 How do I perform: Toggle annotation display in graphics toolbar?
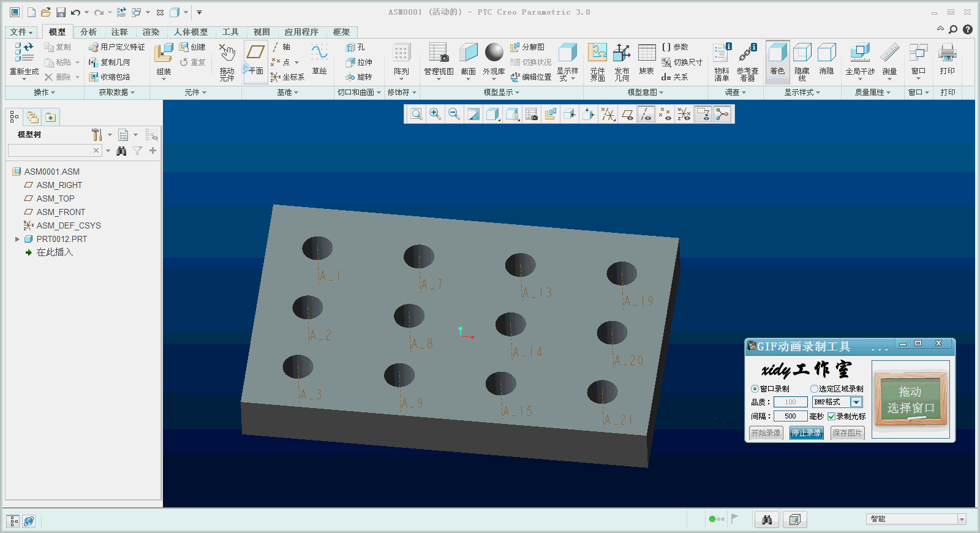click(703, 114)
